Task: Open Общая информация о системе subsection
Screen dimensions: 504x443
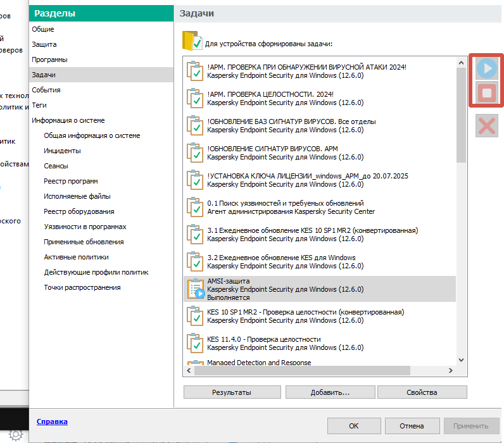Action: [x=92, y=135]
